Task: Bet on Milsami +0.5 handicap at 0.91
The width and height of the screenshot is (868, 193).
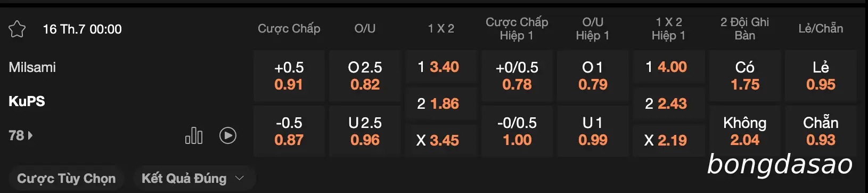Action: (289, 76)
